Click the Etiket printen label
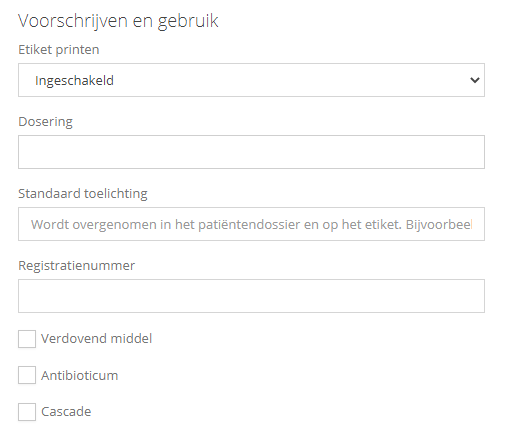 click(59, 50)
